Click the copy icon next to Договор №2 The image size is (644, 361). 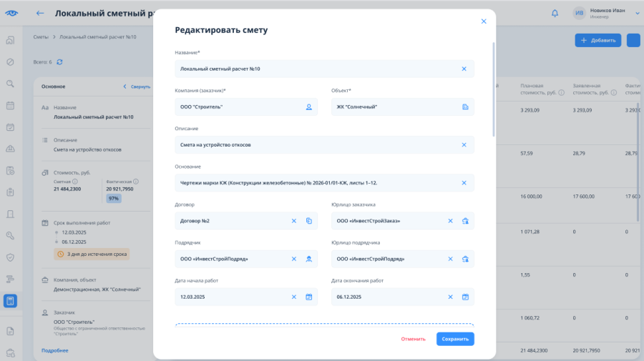309,221
